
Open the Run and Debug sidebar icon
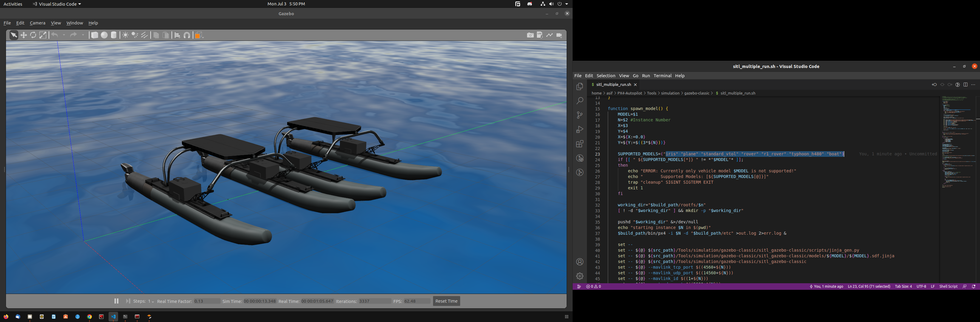click(x=580, y=129)
